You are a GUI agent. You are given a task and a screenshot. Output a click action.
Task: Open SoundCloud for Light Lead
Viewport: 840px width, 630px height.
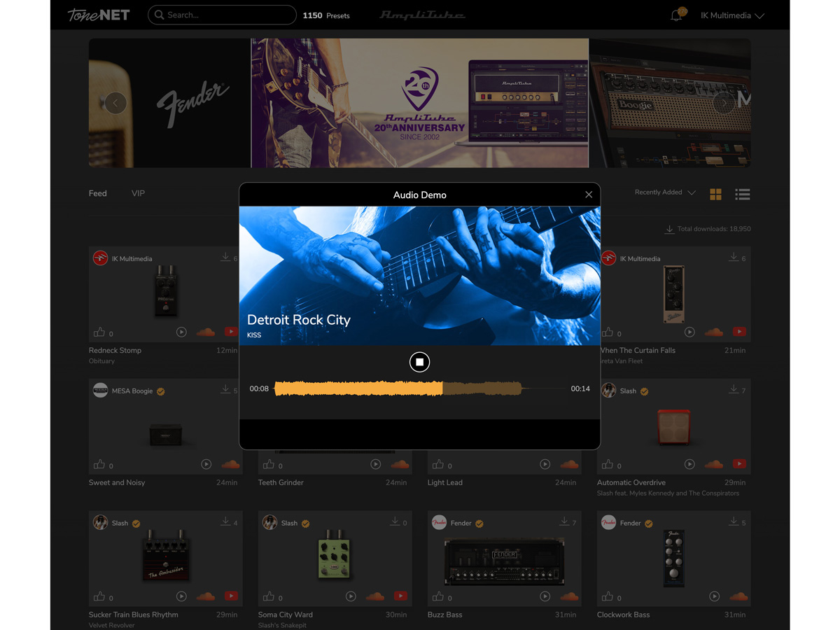tap(569, 464)
